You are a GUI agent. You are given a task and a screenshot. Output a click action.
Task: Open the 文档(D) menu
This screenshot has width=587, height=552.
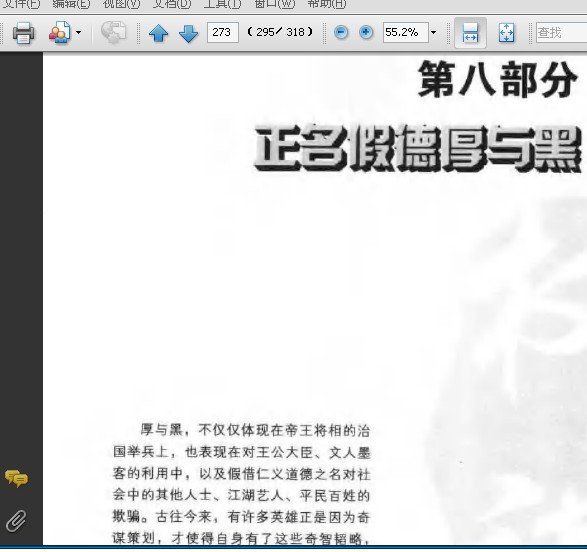click(172, 4)
